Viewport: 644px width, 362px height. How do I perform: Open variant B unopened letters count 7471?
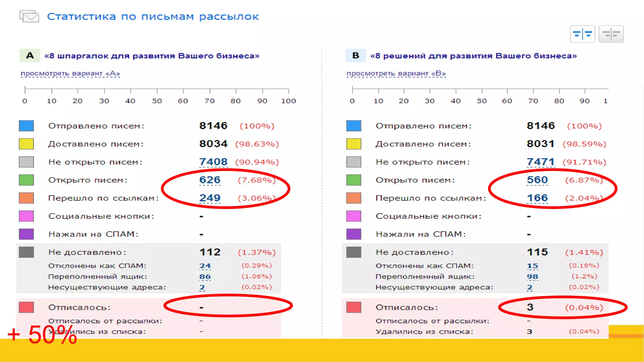(x=541, y=162)
